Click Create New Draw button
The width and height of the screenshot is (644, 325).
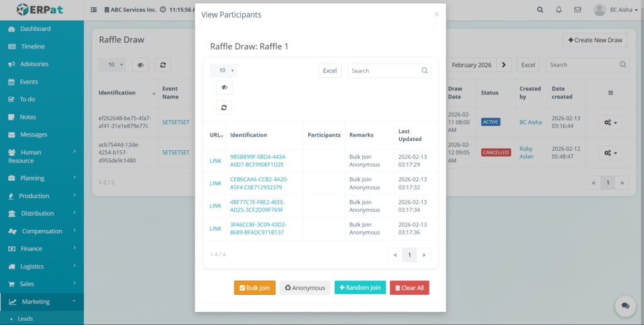(595, 40)
